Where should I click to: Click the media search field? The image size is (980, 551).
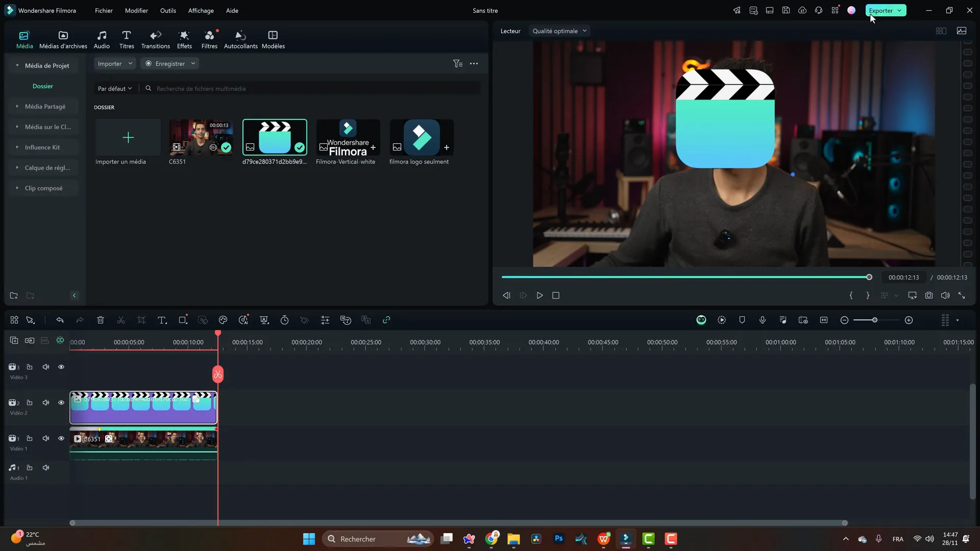click(312, 88)
